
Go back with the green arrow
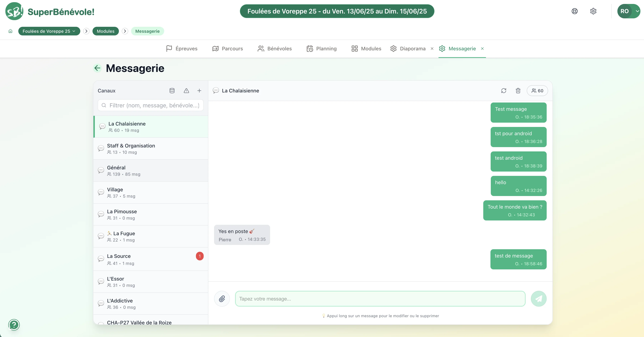[97, 68]
